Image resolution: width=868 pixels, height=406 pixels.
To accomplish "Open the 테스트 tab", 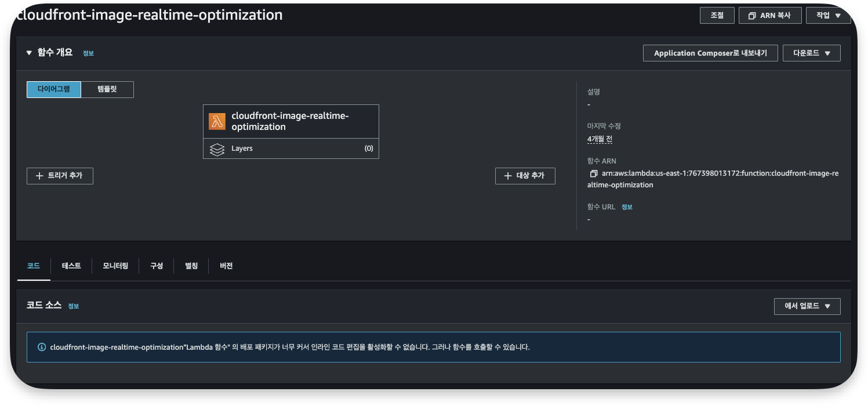I will (71, 266).
